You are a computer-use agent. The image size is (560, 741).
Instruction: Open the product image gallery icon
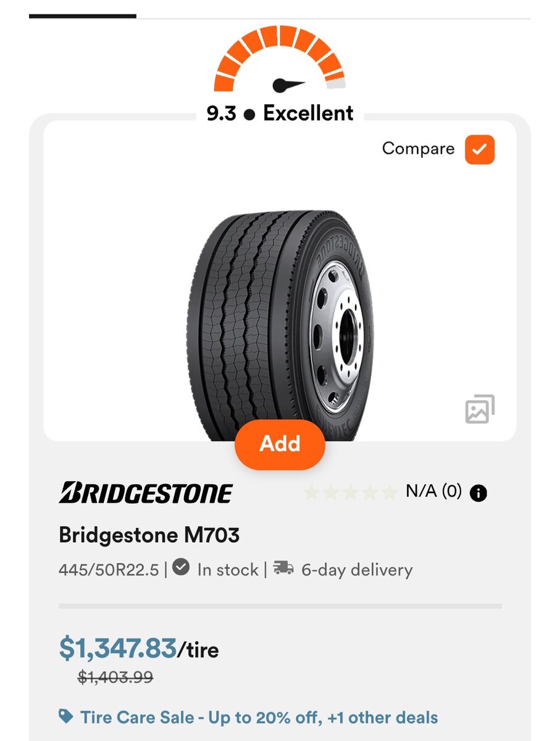click(x=480, y=409)
